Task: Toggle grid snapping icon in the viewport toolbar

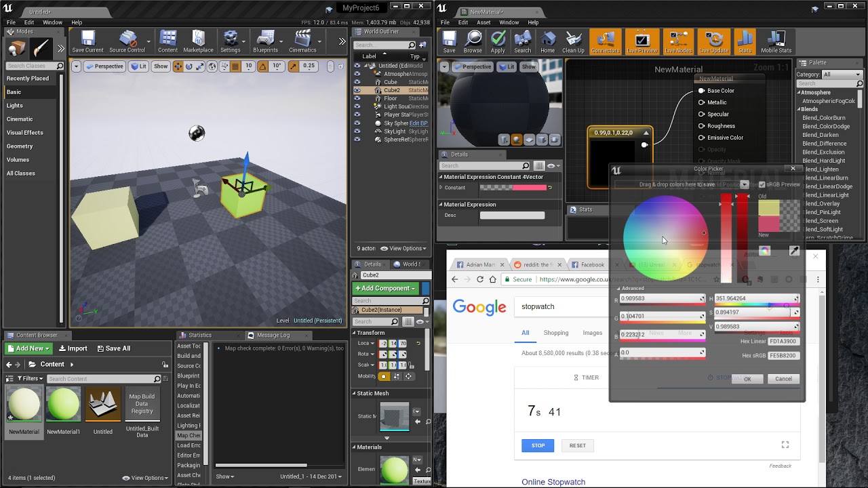Action: (235, 66)
